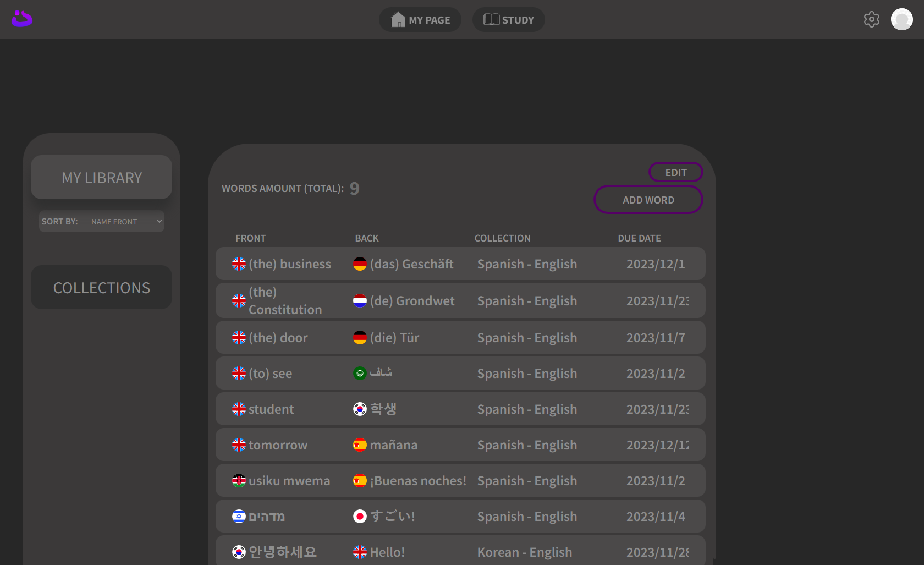
Task: Click the purple app logo icon
Action: point(22,19)
